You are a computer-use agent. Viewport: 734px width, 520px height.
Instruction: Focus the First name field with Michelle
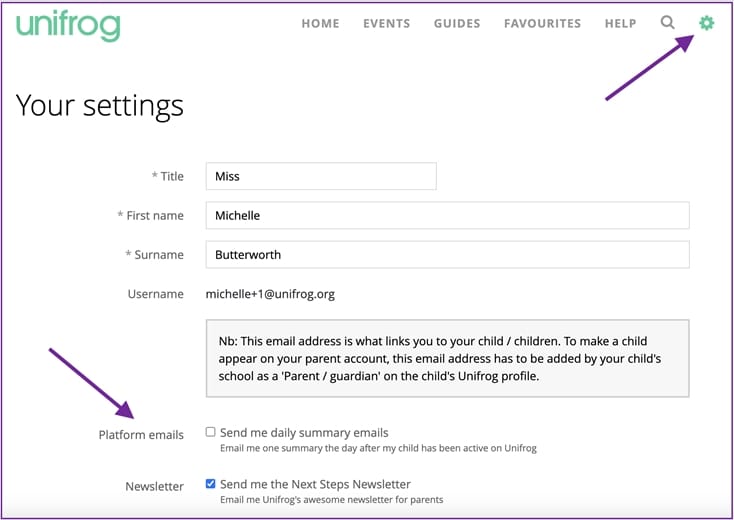(447, 215)
